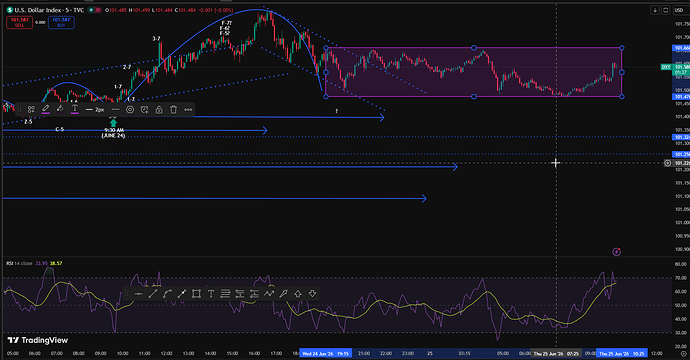Select the trend line tool in favorites toolbar
Screen dimensions: 690x360
[153, 294]
